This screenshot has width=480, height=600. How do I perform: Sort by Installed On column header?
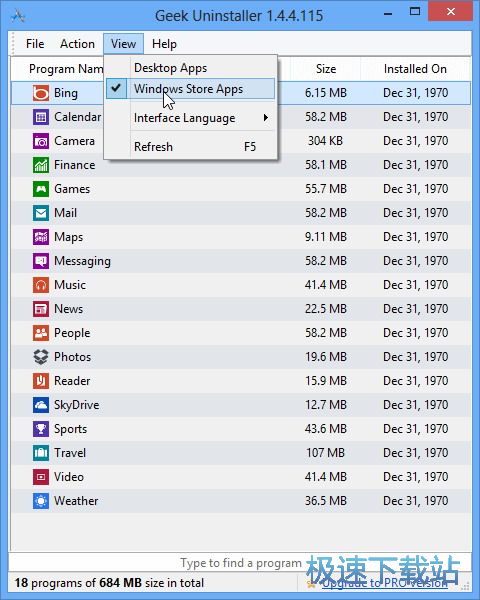[415, 69]
